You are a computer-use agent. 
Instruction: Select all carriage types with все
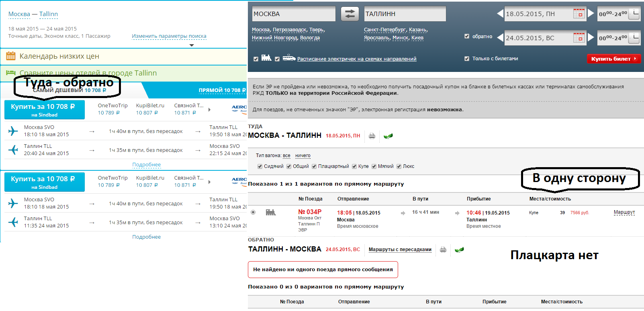[286, 155]
